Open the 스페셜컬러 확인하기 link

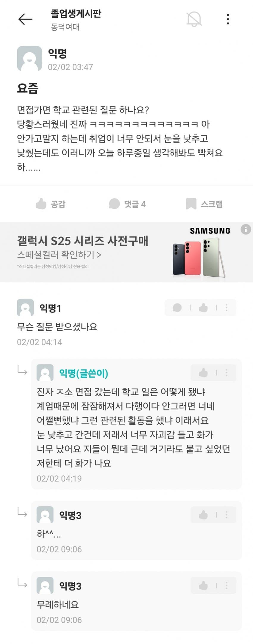(59, 255)
